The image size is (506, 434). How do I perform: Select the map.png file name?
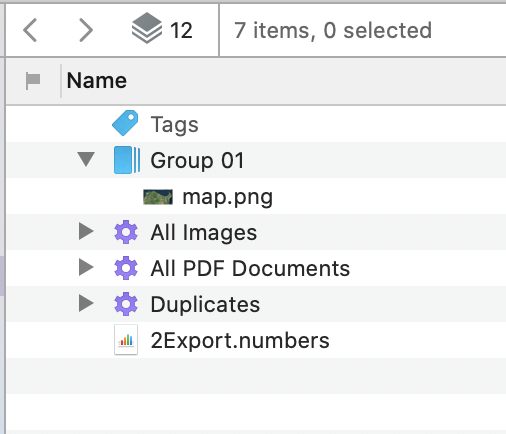228,197
